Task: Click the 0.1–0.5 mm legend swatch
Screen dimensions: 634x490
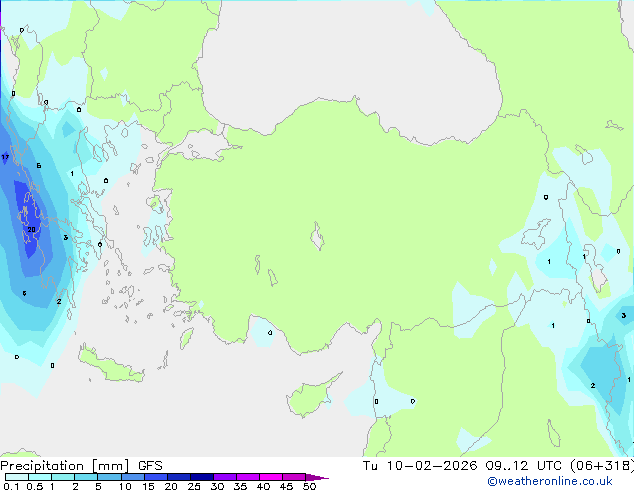Action: pos(17,477)
